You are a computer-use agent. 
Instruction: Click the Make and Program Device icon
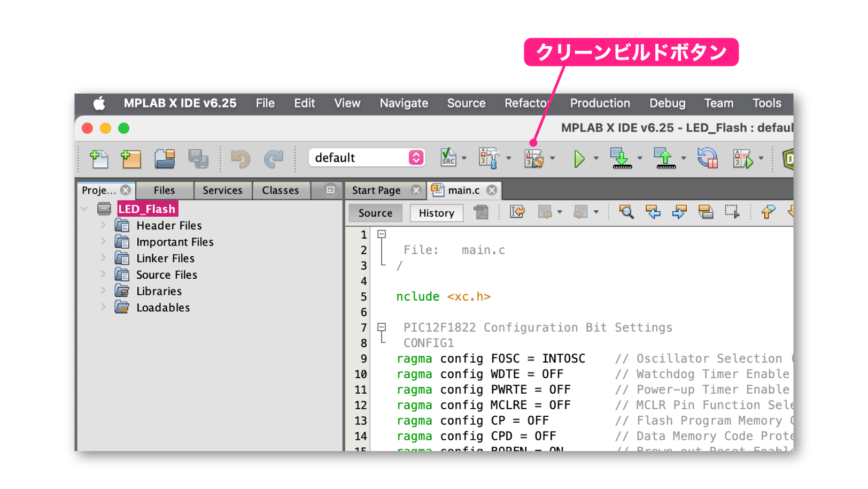coord(621,158)
